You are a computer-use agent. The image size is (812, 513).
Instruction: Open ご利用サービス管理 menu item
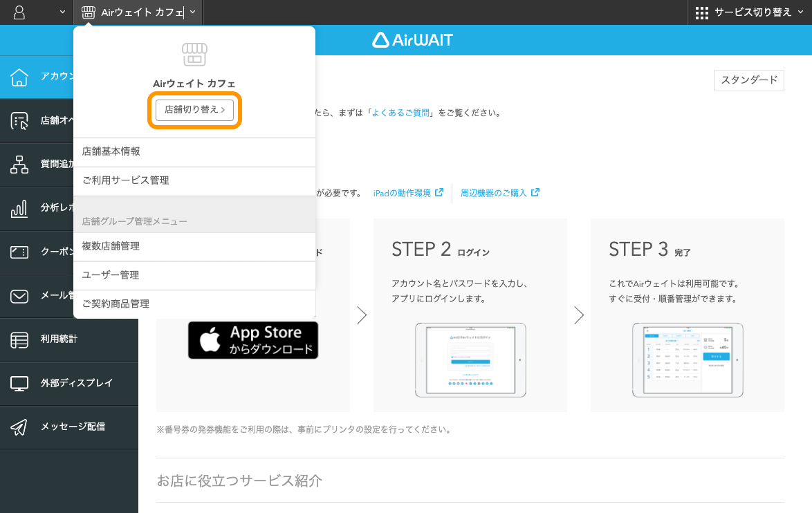tap(194, 180)
